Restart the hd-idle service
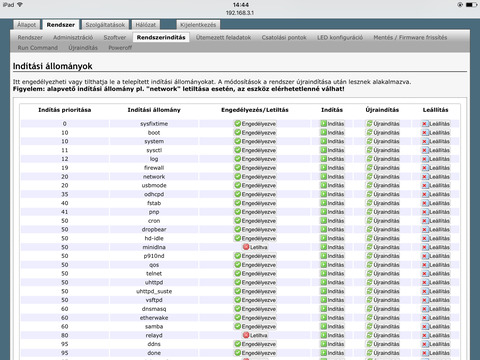480x360 pixels. [383, 238]
